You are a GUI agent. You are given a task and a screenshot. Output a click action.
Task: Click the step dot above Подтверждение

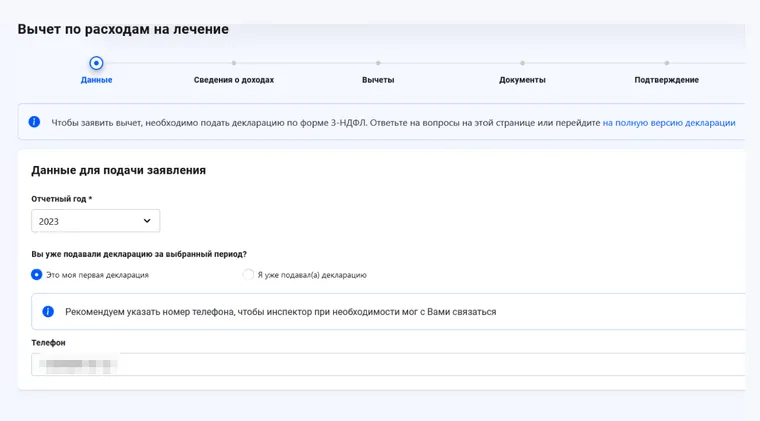[666, 63]
